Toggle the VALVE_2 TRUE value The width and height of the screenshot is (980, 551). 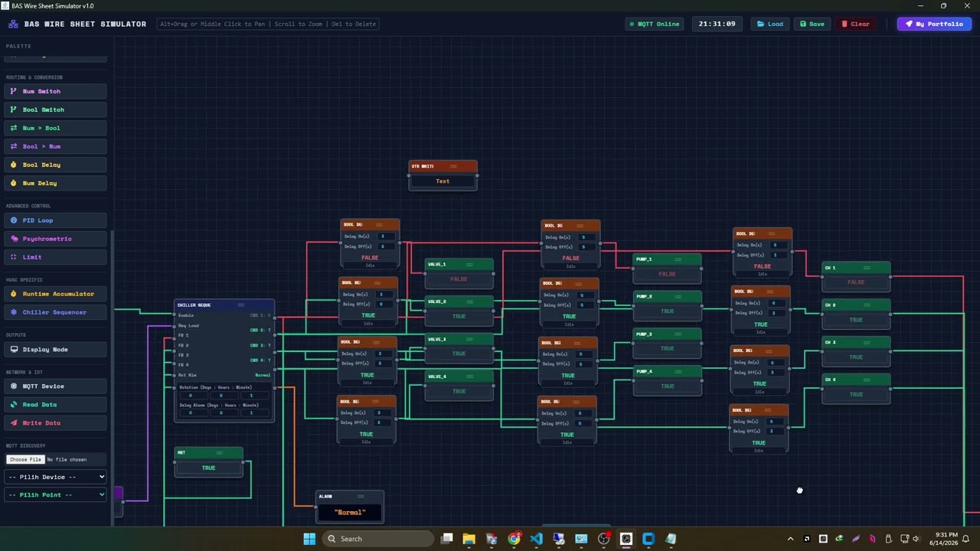459,316
